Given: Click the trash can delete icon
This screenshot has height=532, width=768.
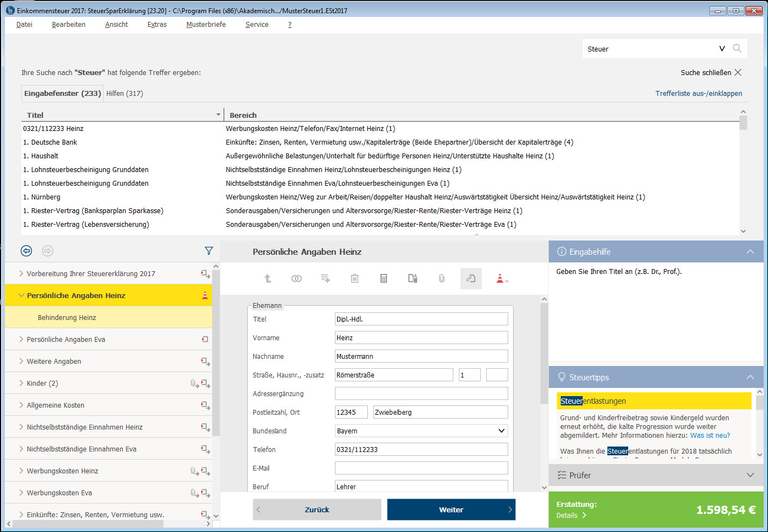Looking at the screenshot, I should click(x=355, y=278).
